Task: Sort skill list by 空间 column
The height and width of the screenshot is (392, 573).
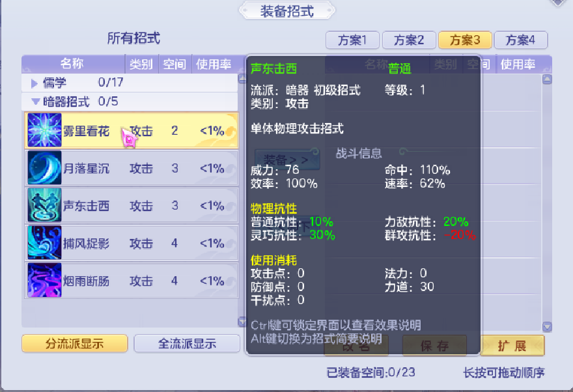Action: tap(175, 64)
